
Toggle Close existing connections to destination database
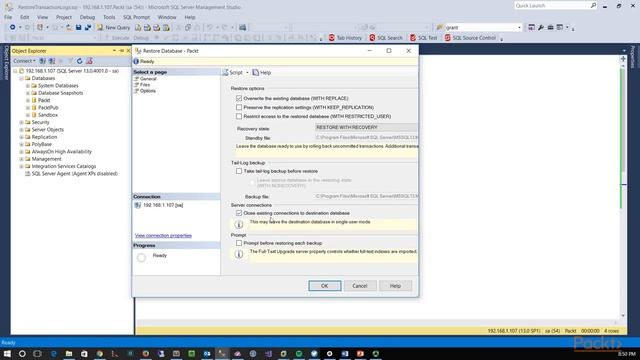tap(239, 213)
